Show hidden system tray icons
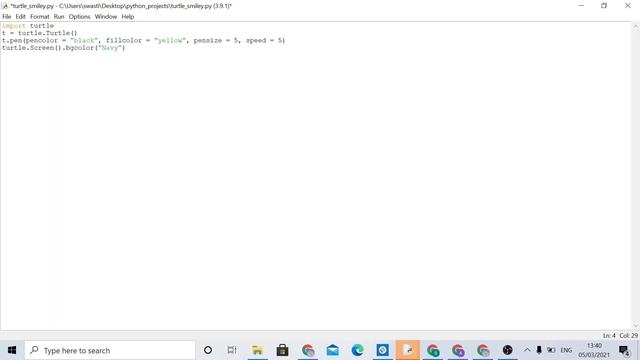This screenshot has height=360, width=640. click(527, 350)
